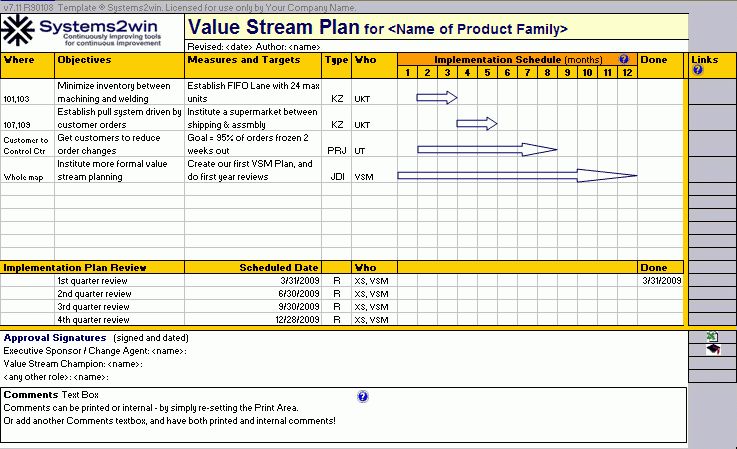Viewport: 737px width, 449px height.
Task: Select scheduled date 6/30/2009 cell
Action: click(253, 294)
